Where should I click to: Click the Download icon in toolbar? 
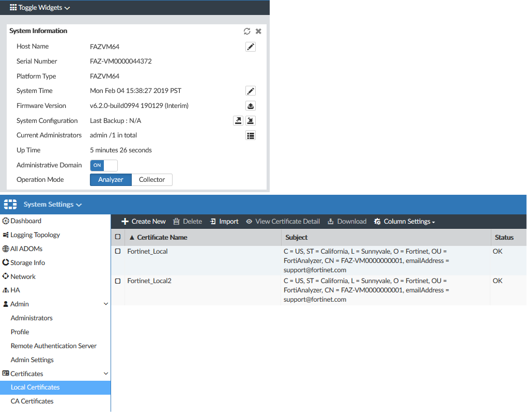pyautogui.click(x=331, y=222)
